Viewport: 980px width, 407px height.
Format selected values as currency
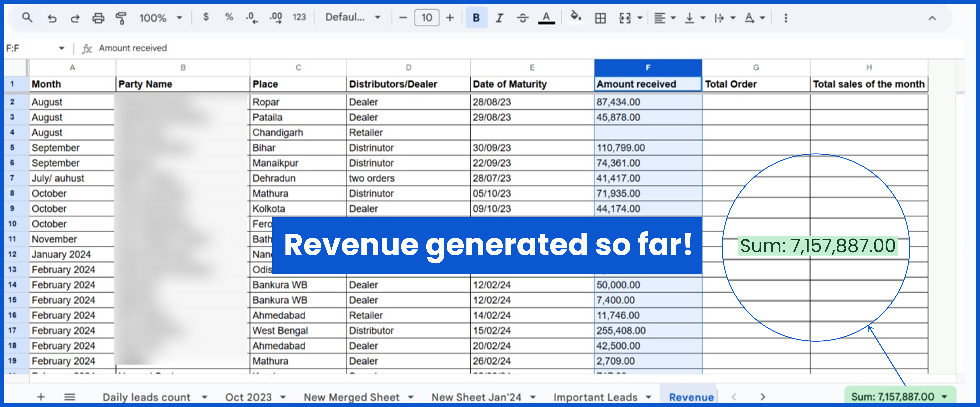click(x=206, y=17)
